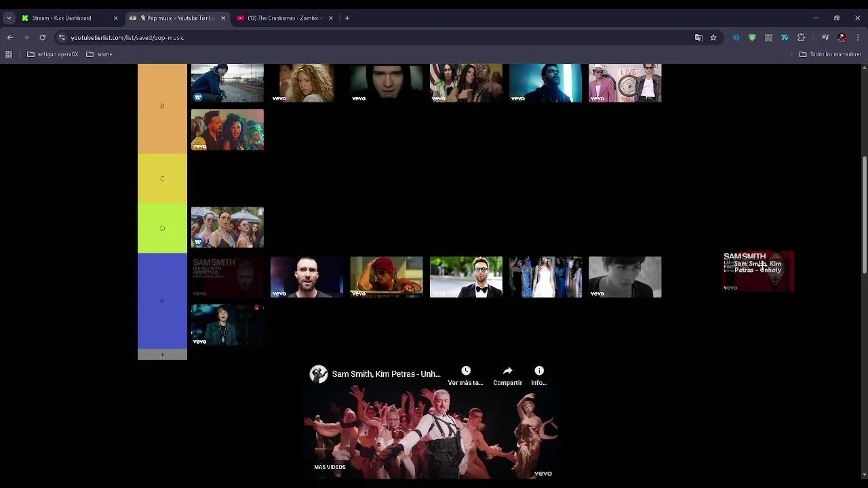Open the apps grid in bookmarks bar
868x488 pixels.
click(9, 54)
